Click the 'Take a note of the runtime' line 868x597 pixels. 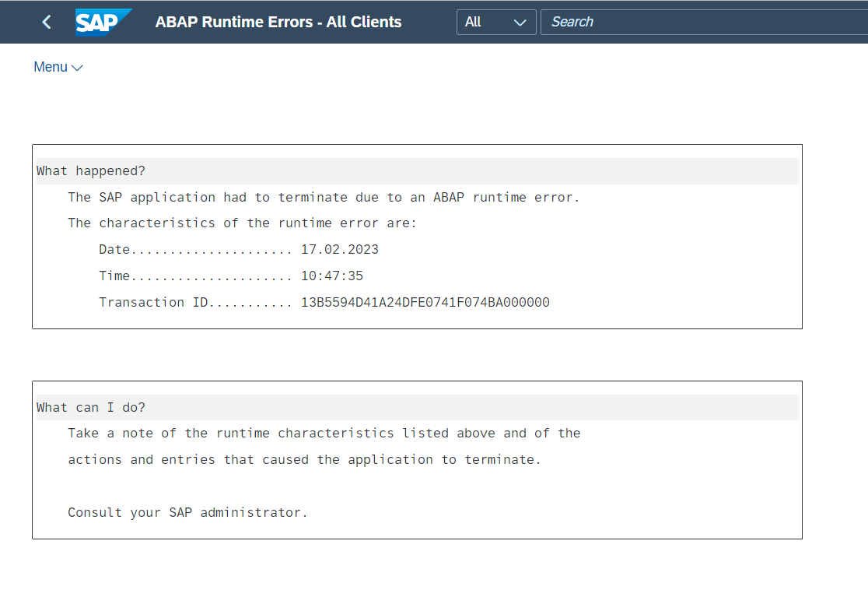pyautogui.click(x=324, y=434)
